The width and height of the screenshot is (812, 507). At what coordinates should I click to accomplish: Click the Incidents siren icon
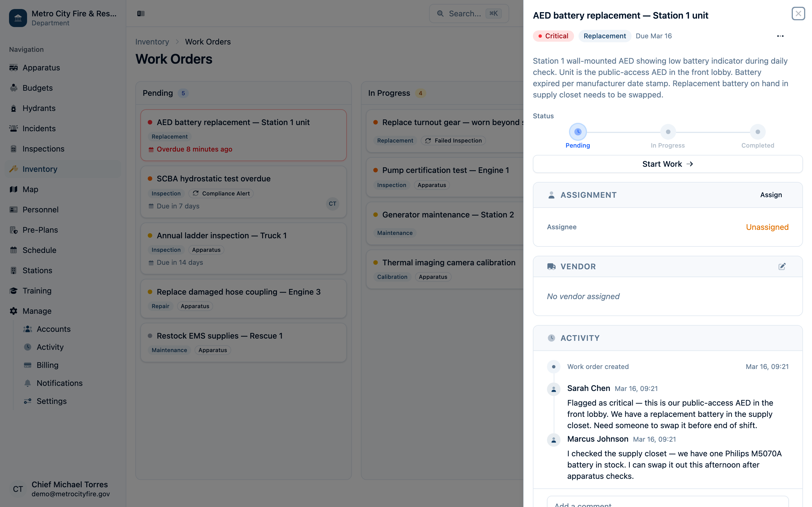(x=14, y=128)
